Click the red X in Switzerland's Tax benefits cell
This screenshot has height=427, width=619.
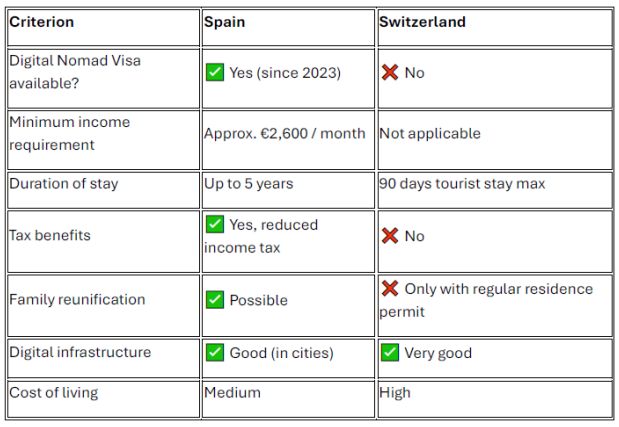pos(389,236)
